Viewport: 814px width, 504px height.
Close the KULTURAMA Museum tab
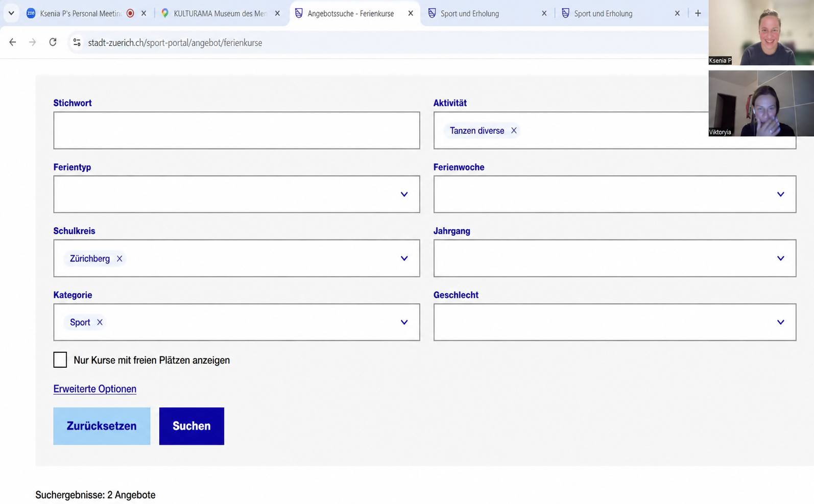pyautogui.click(x=277, y=13)
